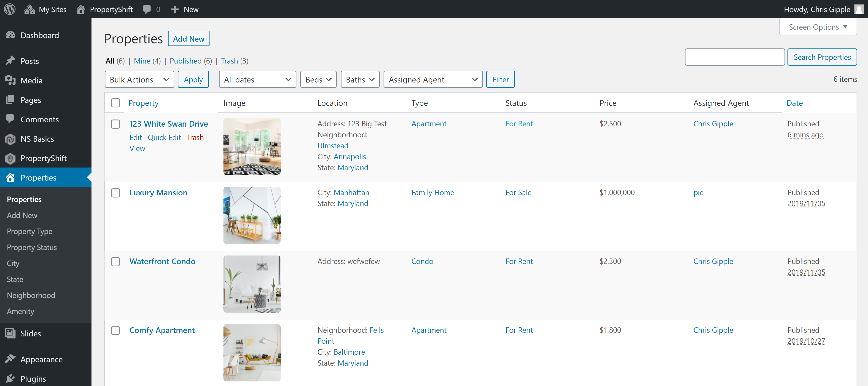Screen dimensions: 868x386
Task: Click the Posts pin icon
Action: click(x=11, y=61)
